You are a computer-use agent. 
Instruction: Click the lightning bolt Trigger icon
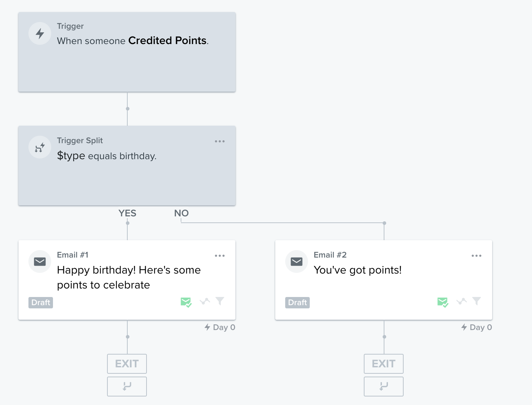point(40,34)
